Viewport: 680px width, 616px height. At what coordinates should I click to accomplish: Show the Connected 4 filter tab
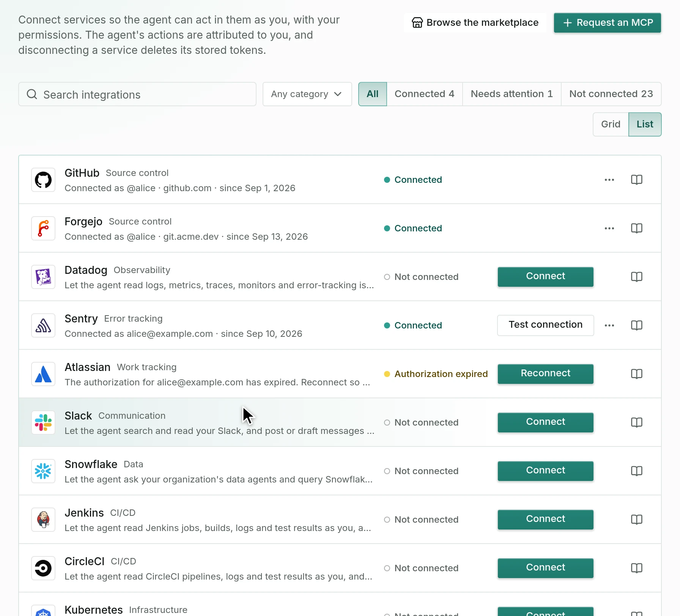tap(424, 94)
